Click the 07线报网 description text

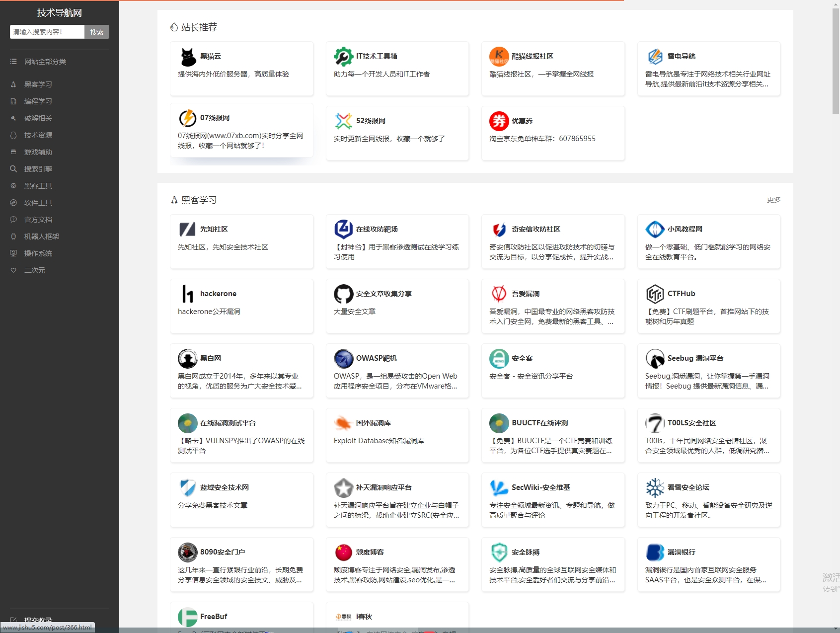[240, 141]
